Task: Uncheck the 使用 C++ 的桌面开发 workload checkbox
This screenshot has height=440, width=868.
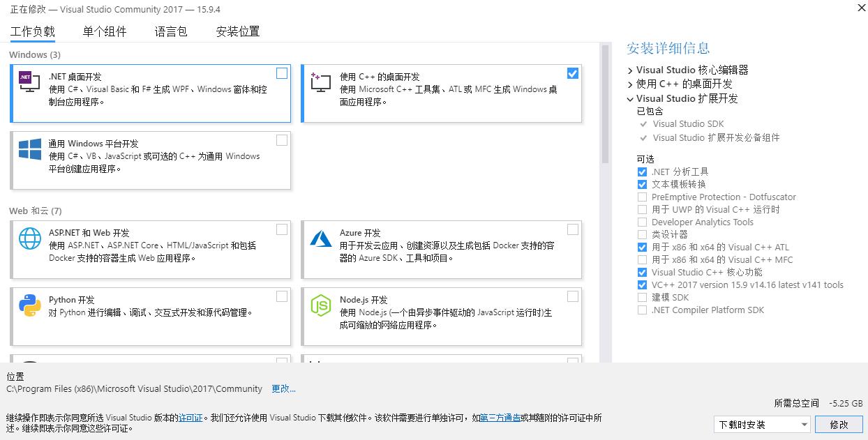Action: click(x=573, y=73)
